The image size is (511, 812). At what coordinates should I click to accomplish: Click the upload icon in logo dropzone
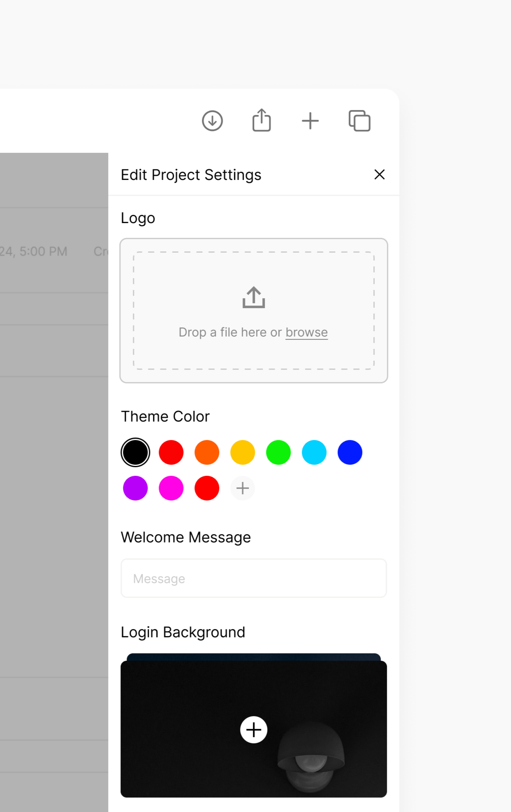tap(254, 297)
